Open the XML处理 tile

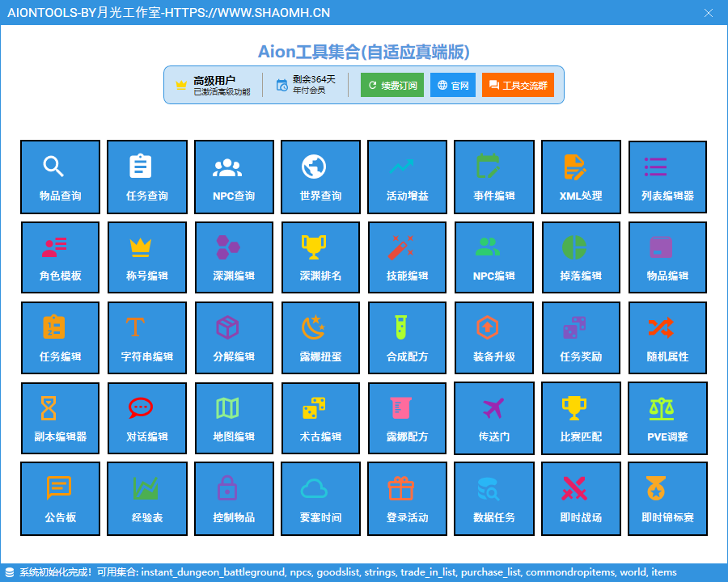click(581, 177)
